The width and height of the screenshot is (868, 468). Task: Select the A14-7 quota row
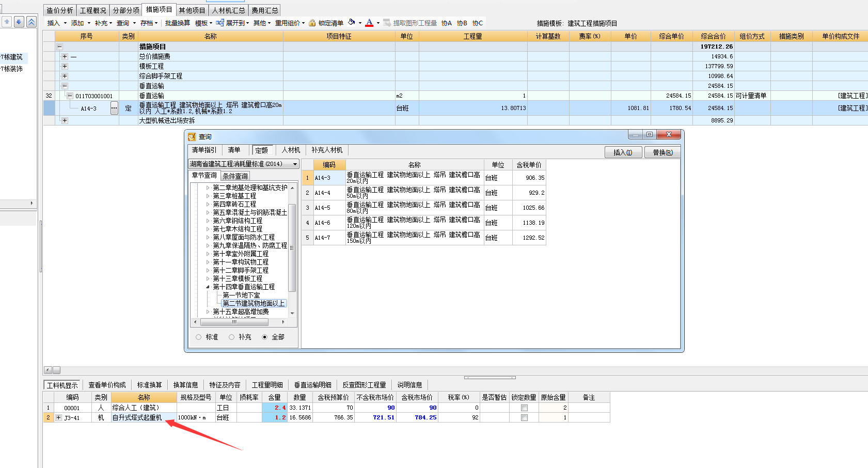tap(423, 238)
